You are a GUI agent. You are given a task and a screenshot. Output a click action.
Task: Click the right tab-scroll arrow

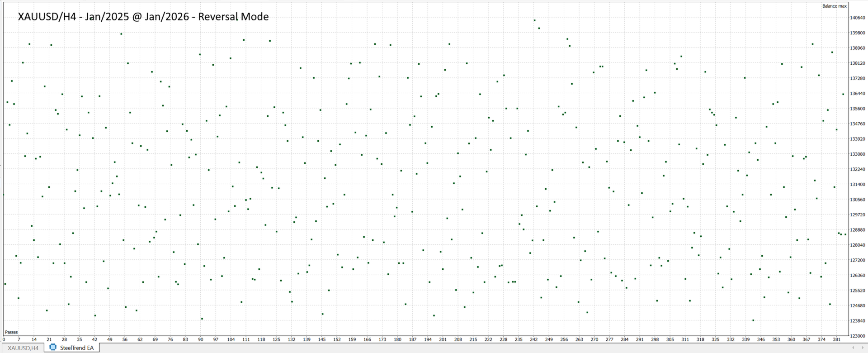pyautogui.click(x=862, y=348)
